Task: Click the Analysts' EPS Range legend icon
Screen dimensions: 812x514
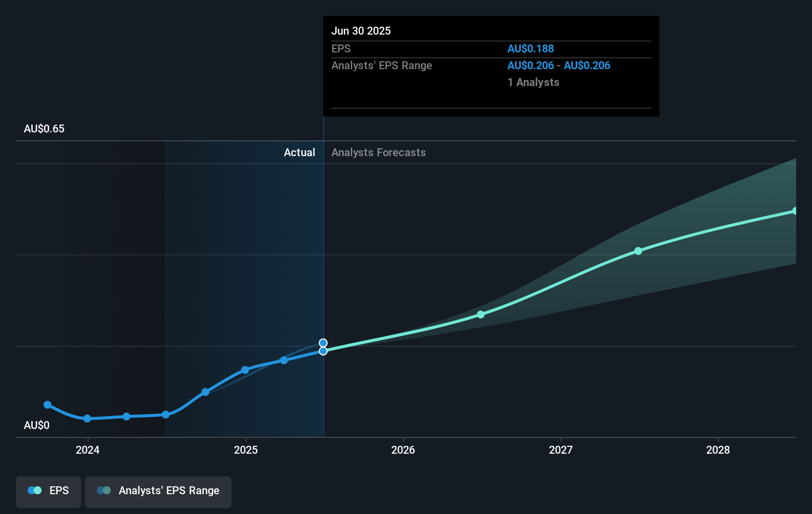Action: click(104, 490)
